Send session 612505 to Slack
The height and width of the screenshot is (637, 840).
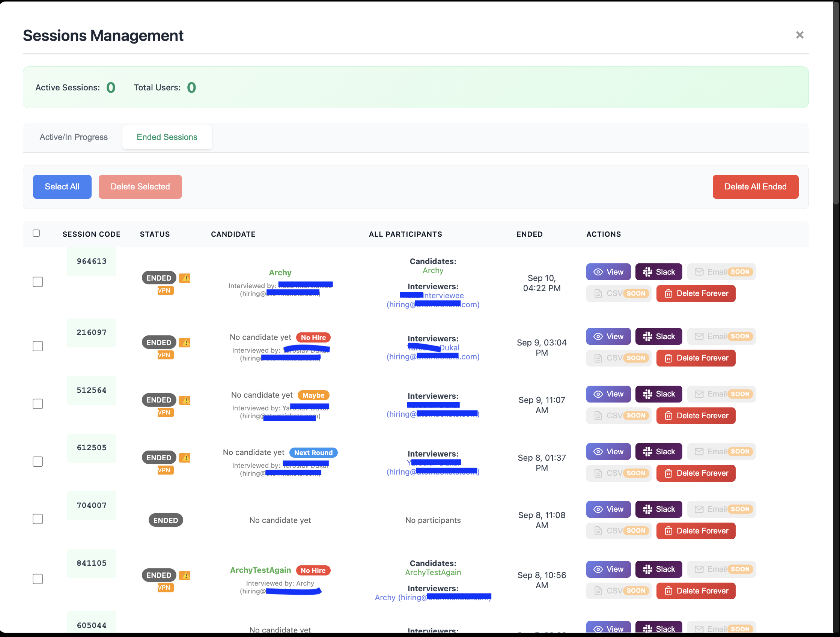[x=658, y=451]
